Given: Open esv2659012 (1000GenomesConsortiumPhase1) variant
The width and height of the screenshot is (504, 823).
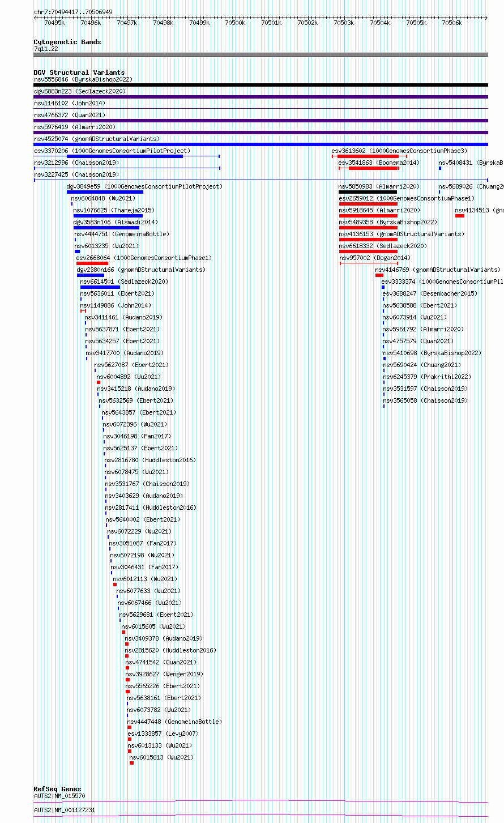Looking at the screenshot, I should [x=407, y=198].
